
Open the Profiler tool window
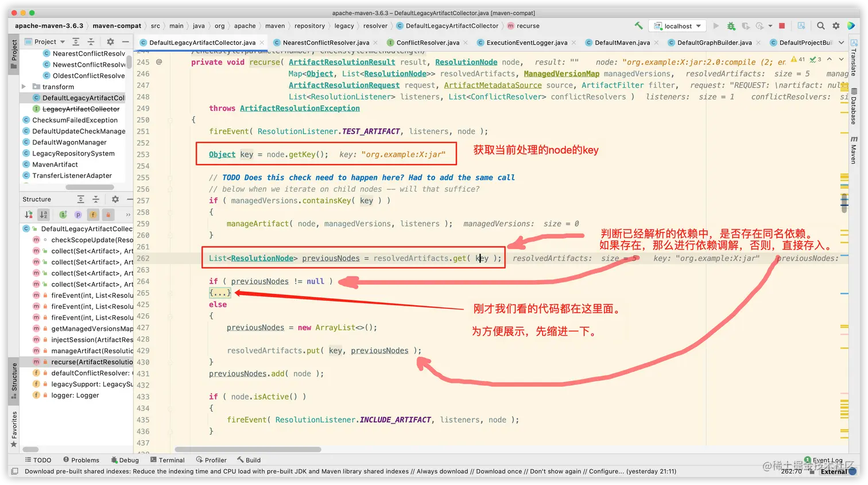(x=211, y=460)
